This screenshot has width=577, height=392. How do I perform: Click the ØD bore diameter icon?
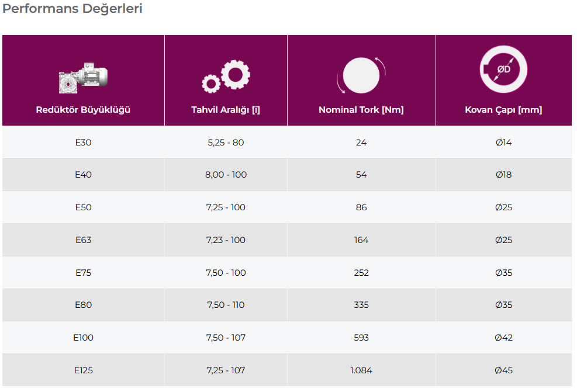(x=503, y=70)
